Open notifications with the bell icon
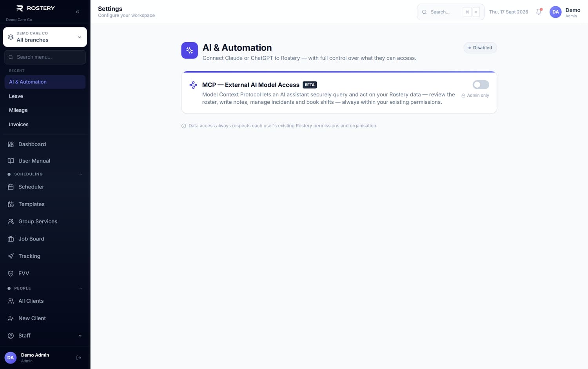This screenshot has height=369, width=588. pyautogui.click(x=539, y=12)
